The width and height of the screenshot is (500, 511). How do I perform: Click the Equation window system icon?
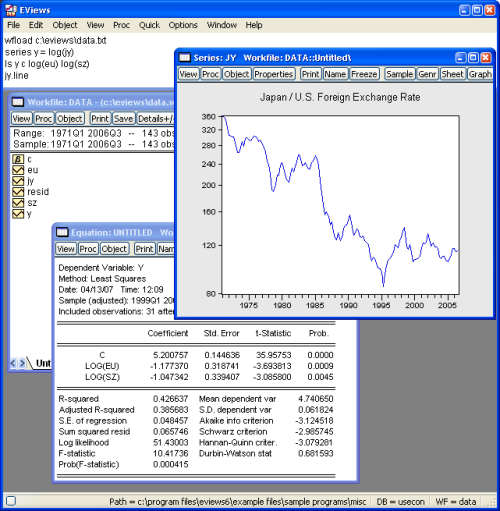[x=62, y=232]
